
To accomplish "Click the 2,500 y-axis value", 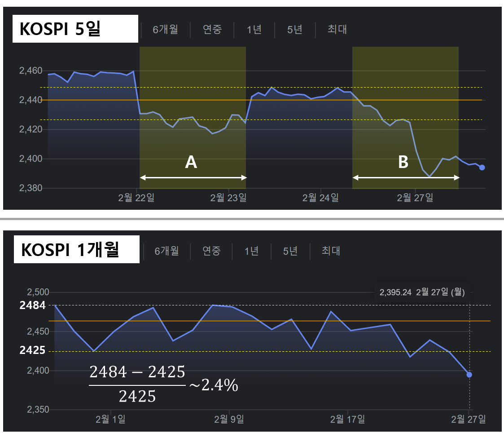I will (x=38, y=292).
